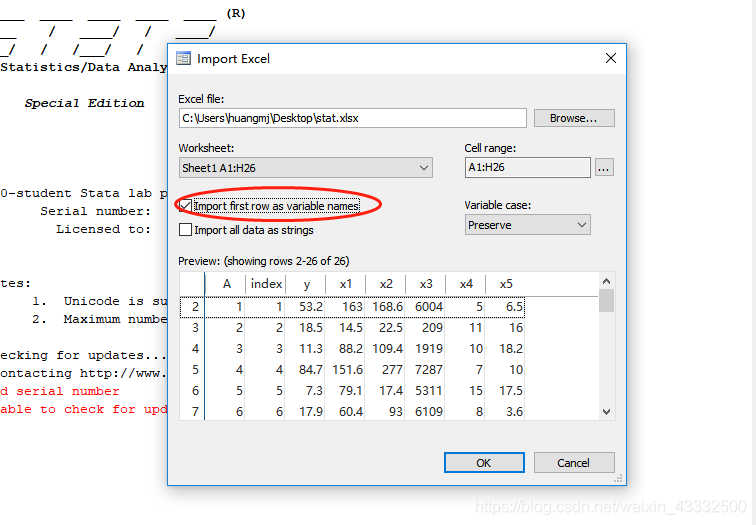Open the Worksheet dropdown
Image resolution: width=756 pixels, height=525 pixels.
click(x=306, y=168)
